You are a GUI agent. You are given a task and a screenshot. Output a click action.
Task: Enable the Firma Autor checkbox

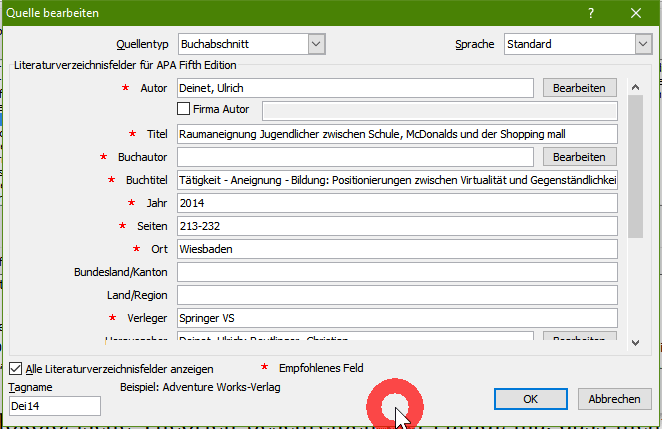point(184,108)
